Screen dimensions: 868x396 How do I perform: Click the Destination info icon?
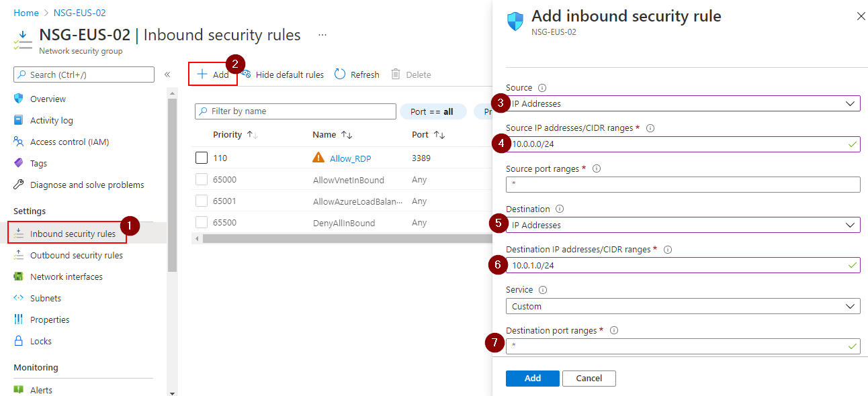560,209
